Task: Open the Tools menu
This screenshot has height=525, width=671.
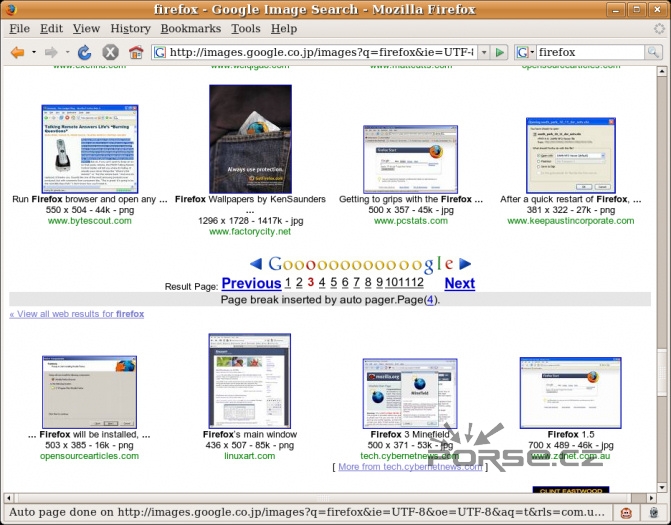Action: tap(246, 29)
